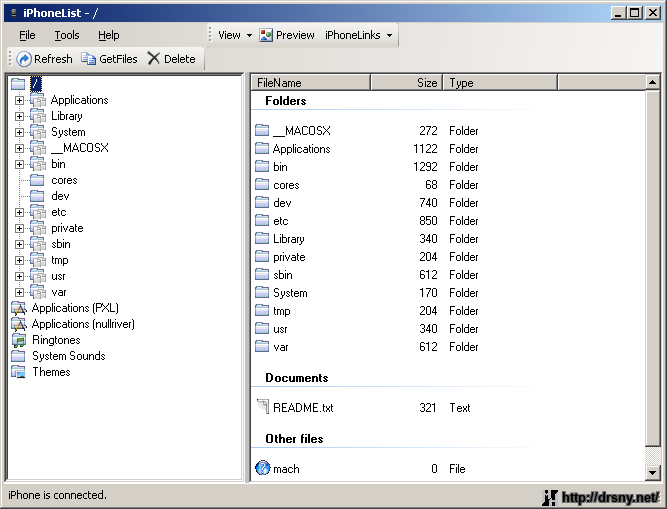Open the iPhoneLinks dropdown menu

(x=359, y=35)
